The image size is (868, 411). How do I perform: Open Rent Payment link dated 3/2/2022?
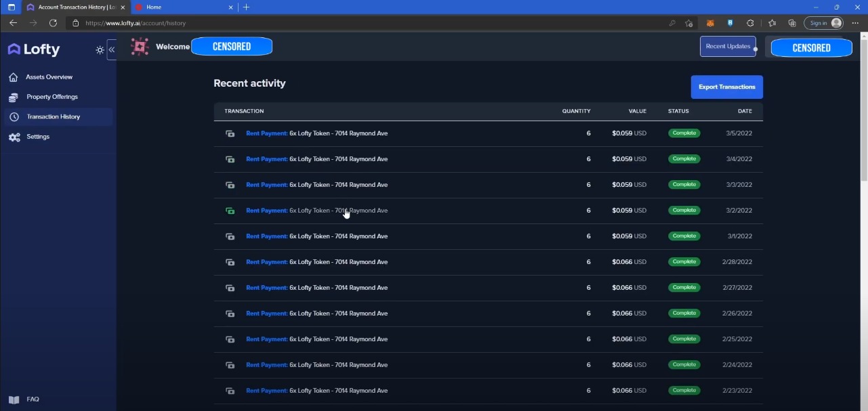click(267, 211)
